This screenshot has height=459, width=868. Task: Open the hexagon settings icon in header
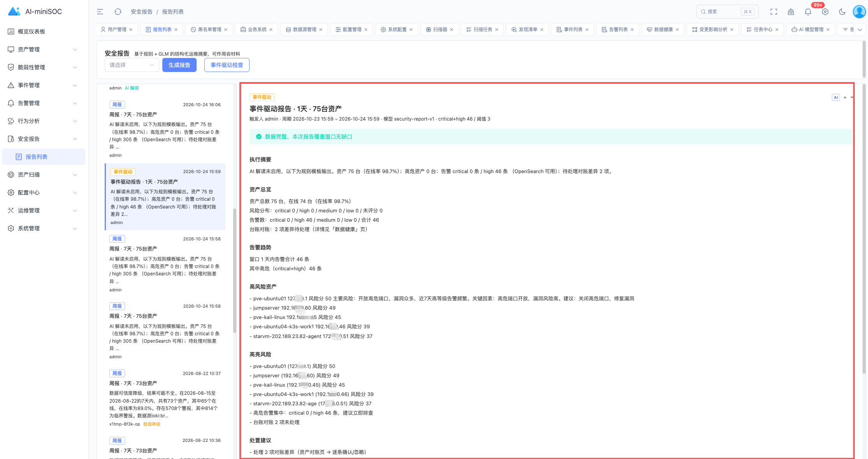[x=825, y=12]
